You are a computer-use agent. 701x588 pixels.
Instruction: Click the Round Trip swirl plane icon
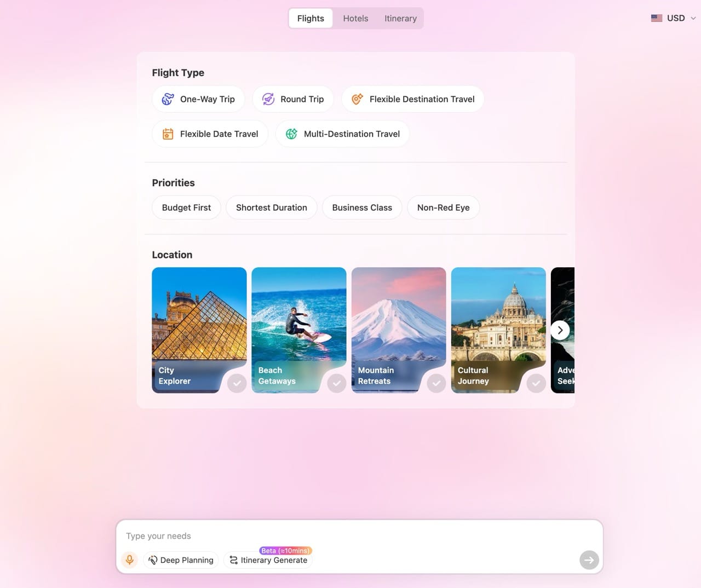tap(268, 99)
